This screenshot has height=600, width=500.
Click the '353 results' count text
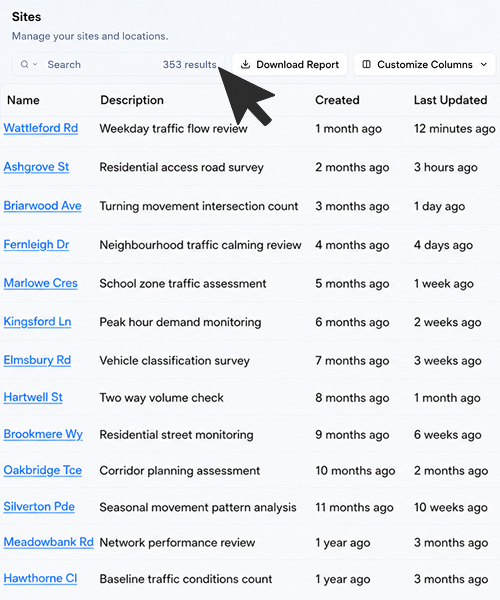tap(190, 64)
